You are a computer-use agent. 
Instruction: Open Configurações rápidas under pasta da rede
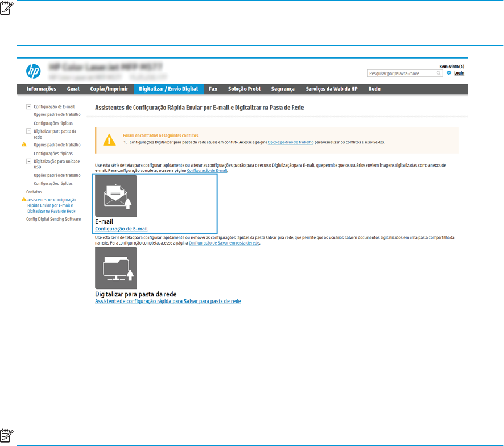[x=53, y=154]
